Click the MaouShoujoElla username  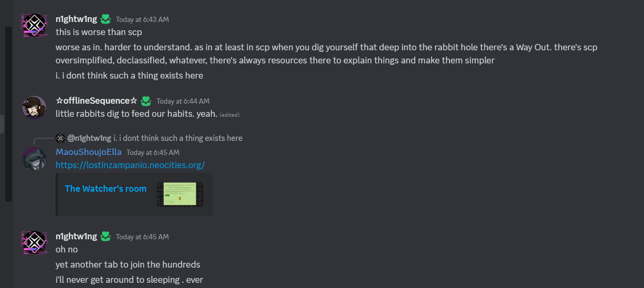89,152
